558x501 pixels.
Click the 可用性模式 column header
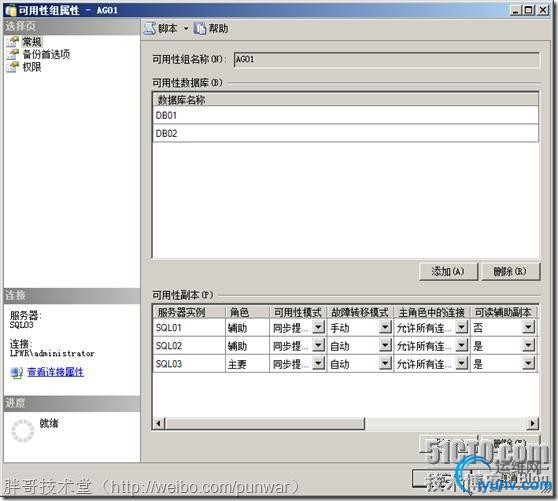[298, 312]
